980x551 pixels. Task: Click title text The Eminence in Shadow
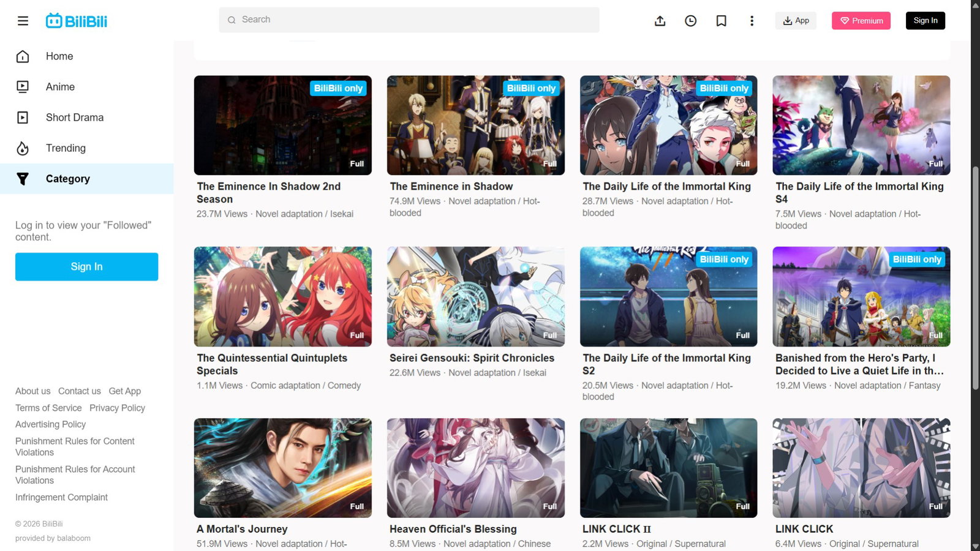451,187
